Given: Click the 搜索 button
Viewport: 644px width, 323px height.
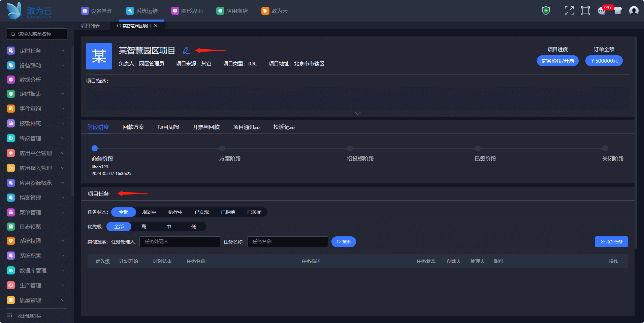Looking at the screenshot, I should 343,242.
